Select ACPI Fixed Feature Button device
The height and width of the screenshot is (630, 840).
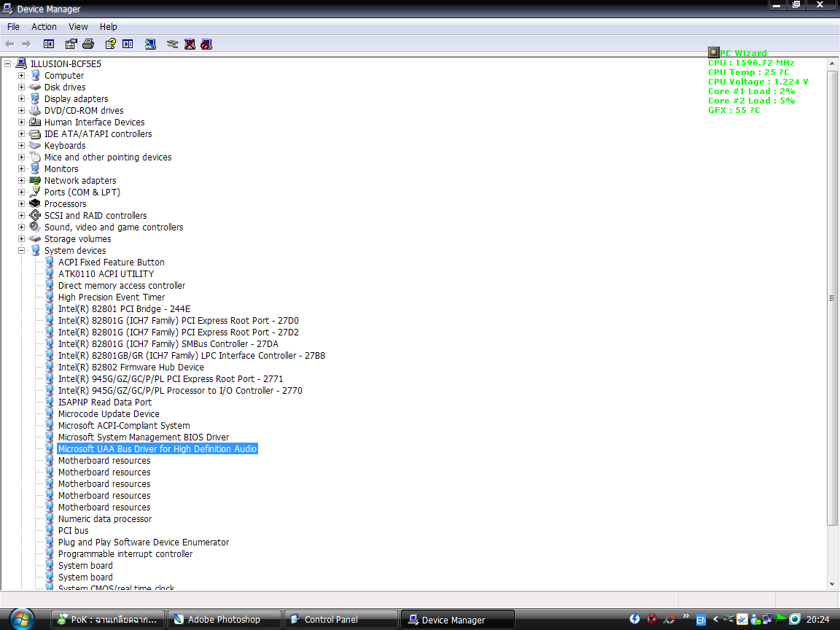(x=112, y=262)
